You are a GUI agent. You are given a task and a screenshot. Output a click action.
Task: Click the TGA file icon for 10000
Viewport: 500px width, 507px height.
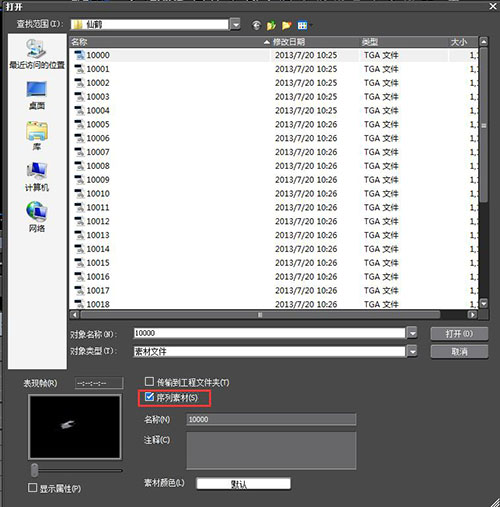tap(79, 55)
